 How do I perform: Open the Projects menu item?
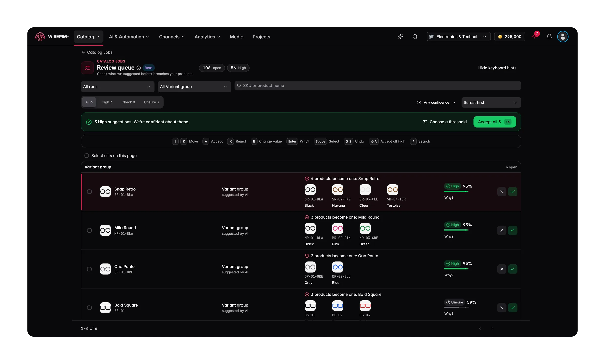click(261, 37)
